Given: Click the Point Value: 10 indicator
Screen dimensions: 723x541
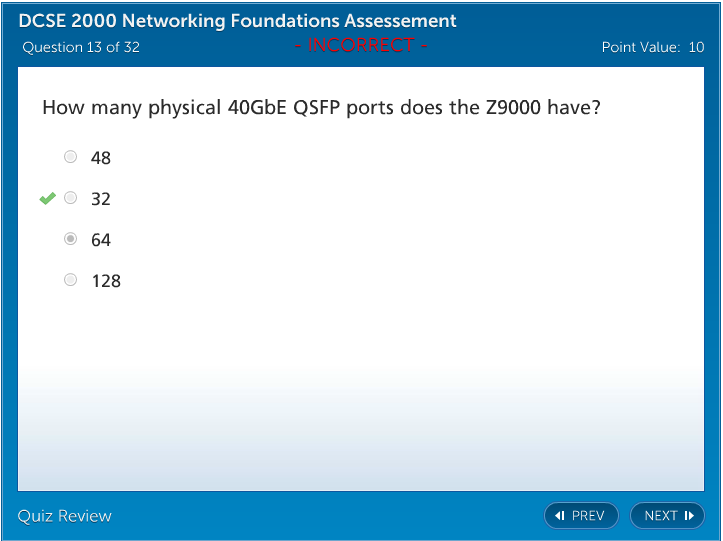Looking at the screenshot, I should tap(652, 47).
